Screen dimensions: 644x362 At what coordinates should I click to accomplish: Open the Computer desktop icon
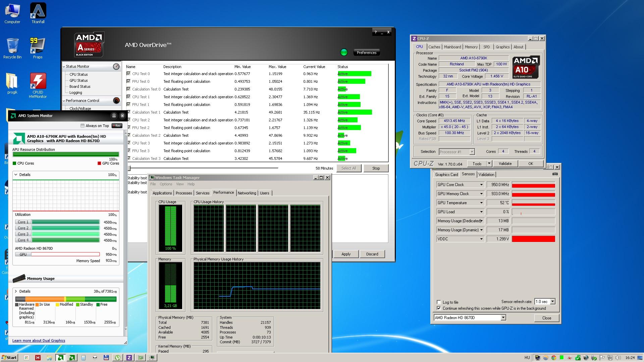(12, 13)
